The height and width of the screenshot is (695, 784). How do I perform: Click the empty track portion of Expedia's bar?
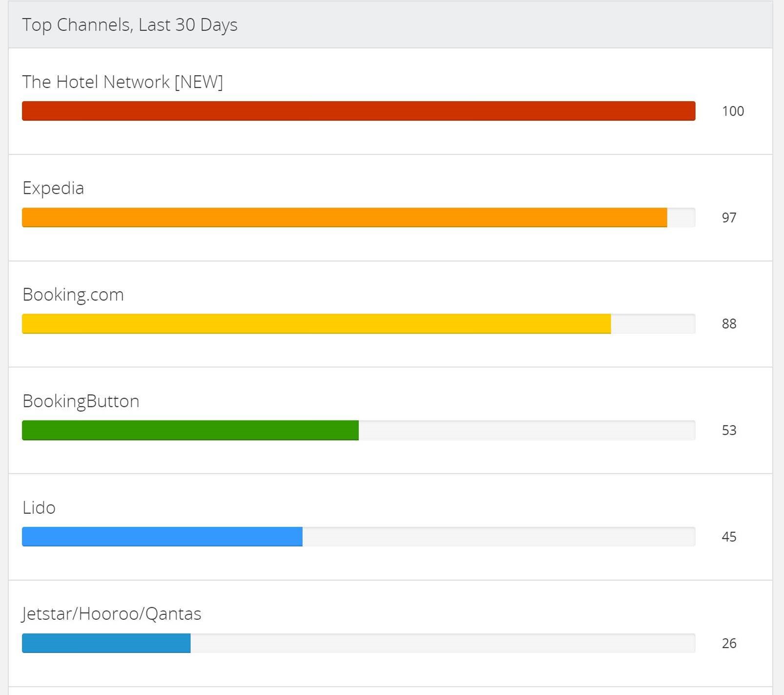pos(681,218)
